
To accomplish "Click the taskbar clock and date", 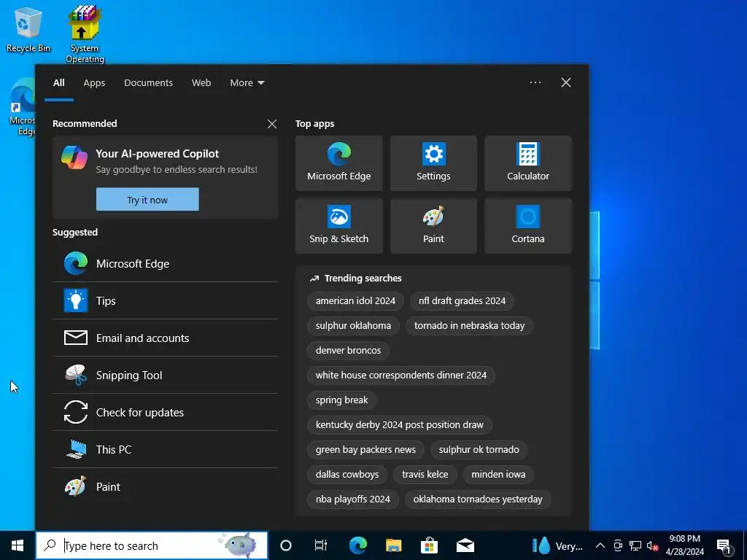I will click(x=684, y=545).
